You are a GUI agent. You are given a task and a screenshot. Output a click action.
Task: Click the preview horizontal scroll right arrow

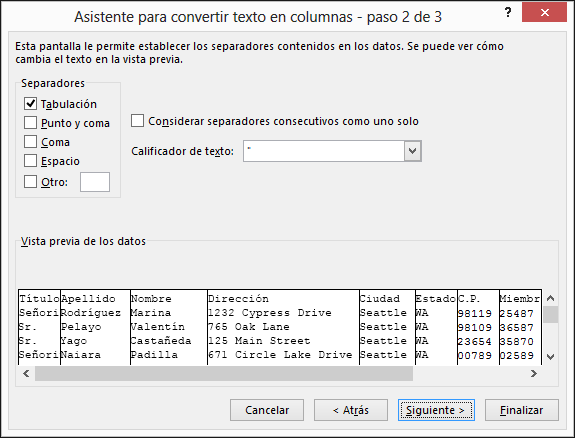point(534,374)
